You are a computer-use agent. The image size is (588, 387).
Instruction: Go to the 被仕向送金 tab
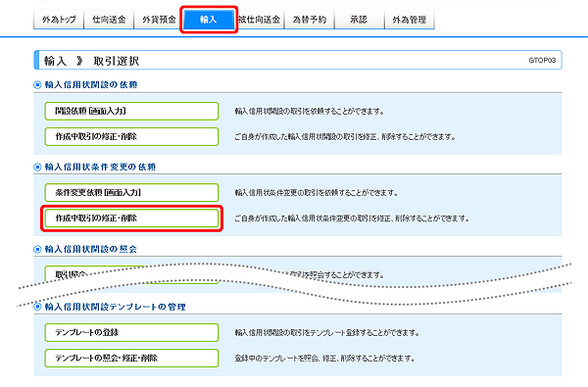coord(260,20)
